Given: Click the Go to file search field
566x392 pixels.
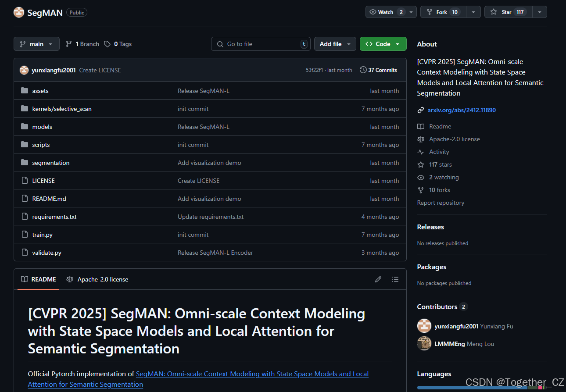Looking at the screenshot, I should tap(261, 44).
